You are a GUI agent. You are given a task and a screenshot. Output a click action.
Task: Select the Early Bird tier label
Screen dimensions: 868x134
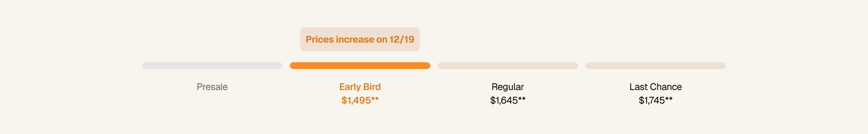[x=360, y=87]
